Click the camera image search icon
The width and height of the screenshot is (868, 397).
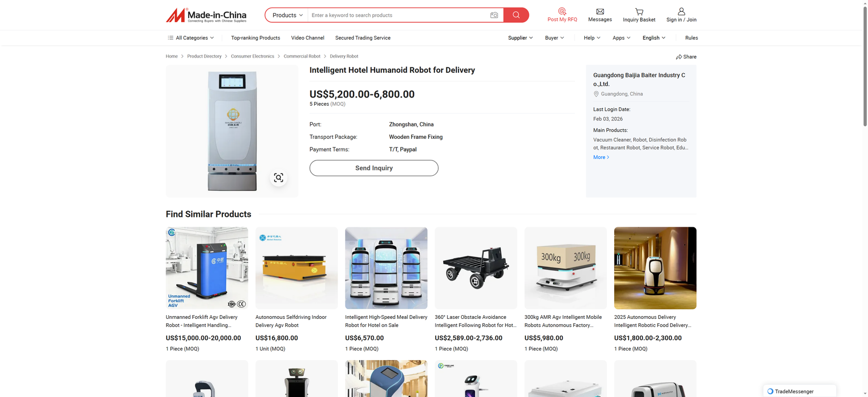point(494,15)
